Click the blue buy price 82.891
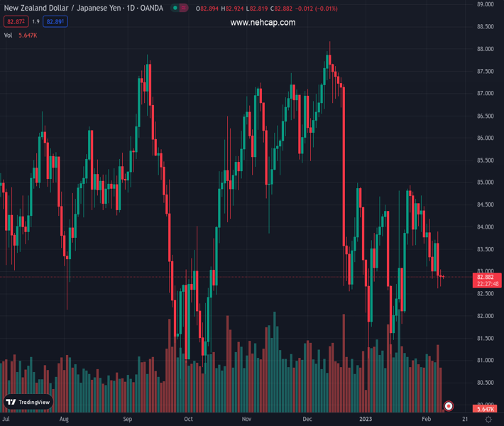The image size is (504, 426). tap(55, 22)
